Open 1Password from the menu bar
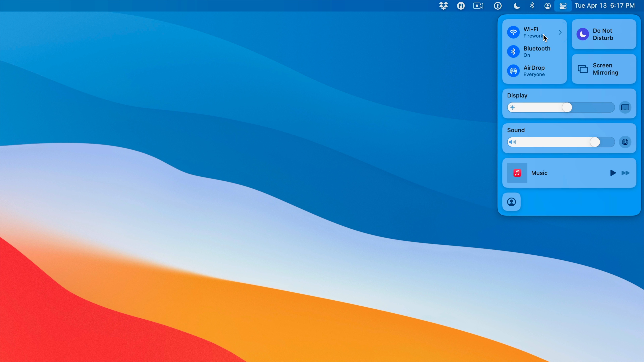644x362 pixels. 497,6
